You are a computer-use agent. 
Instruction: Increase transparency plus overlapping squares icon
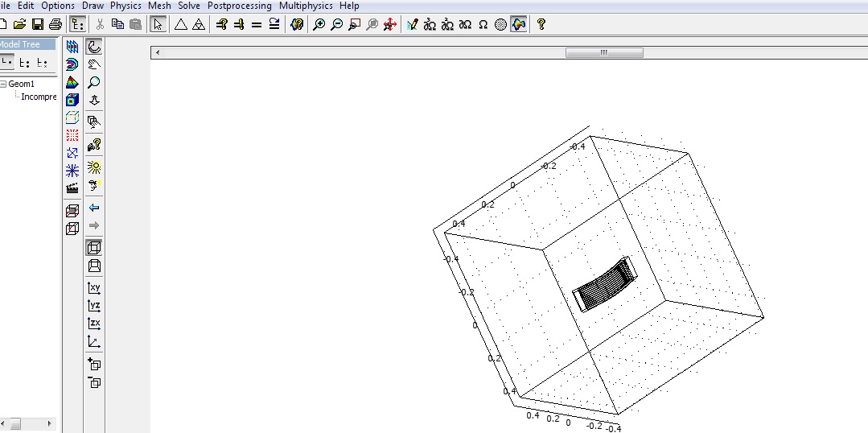coord(94,365)
